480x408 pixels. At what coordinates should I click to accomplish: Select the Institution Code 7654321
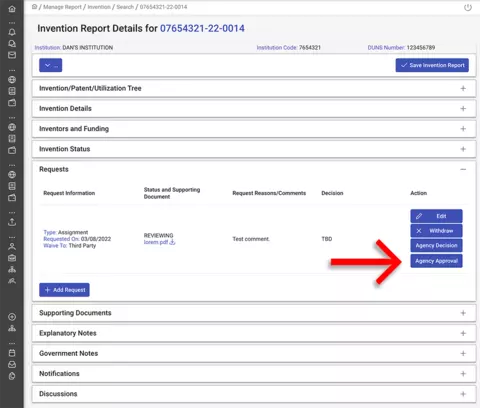click(x=310, y=48)
